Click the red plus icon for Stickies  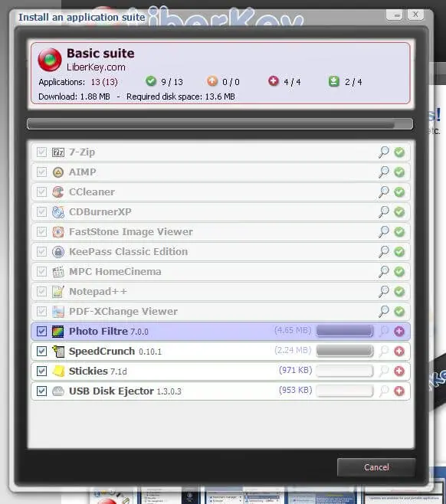(x=399, y=371)
